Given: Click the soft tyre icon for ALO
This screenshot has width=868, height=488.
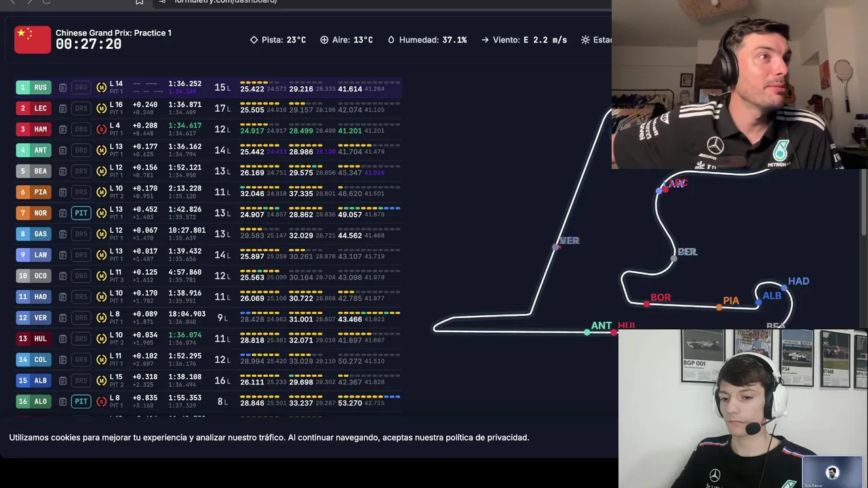Looking at the screenshot, I should [101, 401].
